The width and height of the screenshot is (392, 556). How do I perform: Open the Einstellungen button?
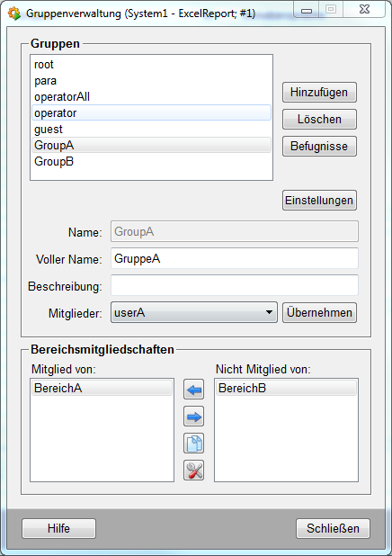(319, 201)
